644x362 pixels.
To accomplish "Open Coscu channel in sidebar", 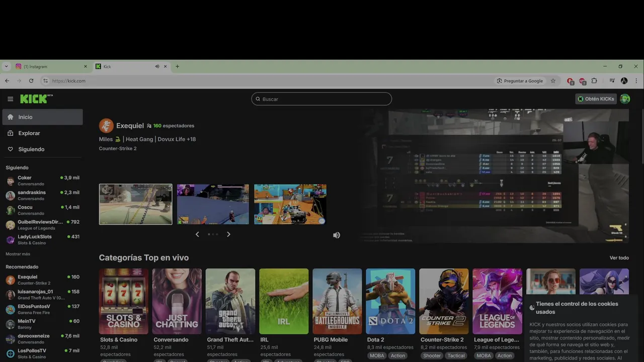I will 42,210.
